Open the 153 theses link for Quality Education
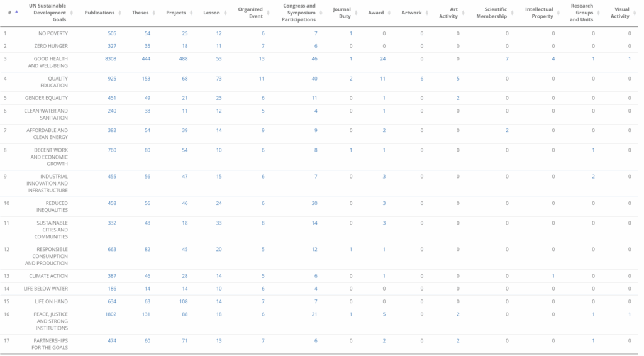This screenshot has width=644, height=356. coord(146,79)
